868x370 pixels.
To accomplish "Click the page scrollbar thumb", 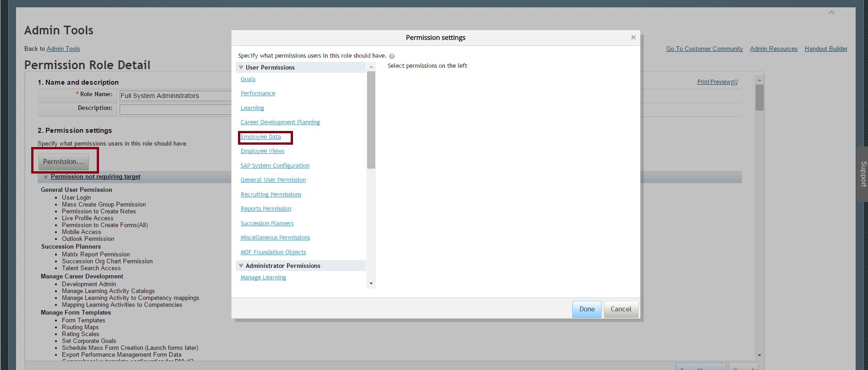I will [759, 98].
